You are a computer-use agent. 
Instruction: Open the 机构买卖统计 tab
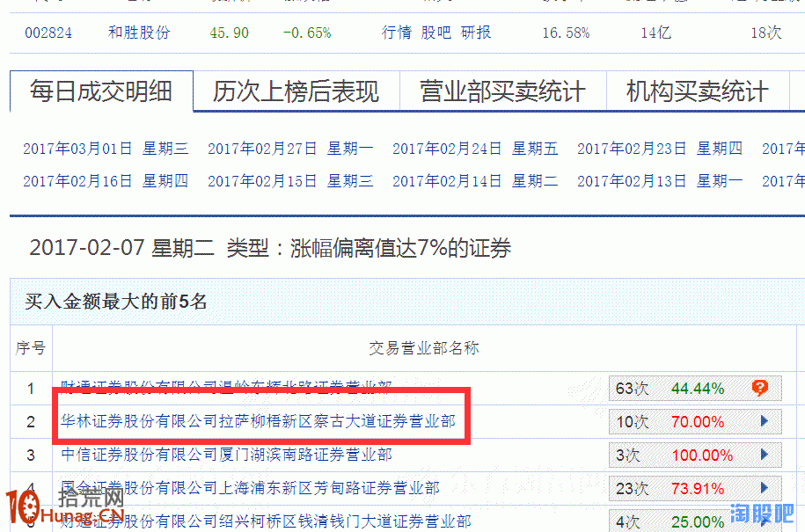tap(698, 91)
